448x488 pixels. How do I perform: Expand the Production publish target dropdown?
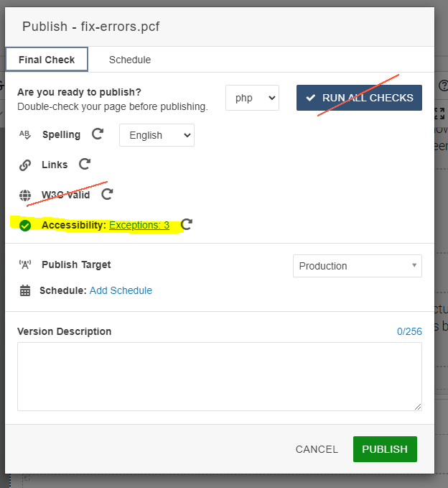click(x=357, y=266)
